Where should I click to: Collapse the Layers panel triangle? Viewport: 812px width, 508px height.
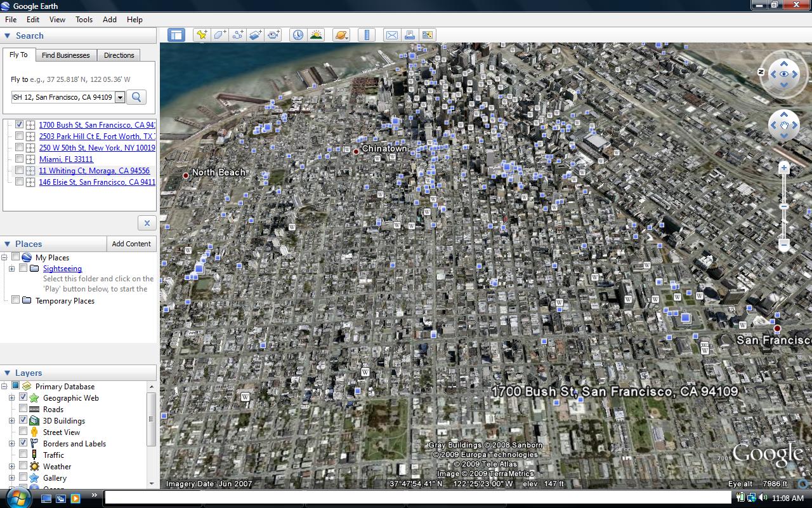click(x=8, y=373)
